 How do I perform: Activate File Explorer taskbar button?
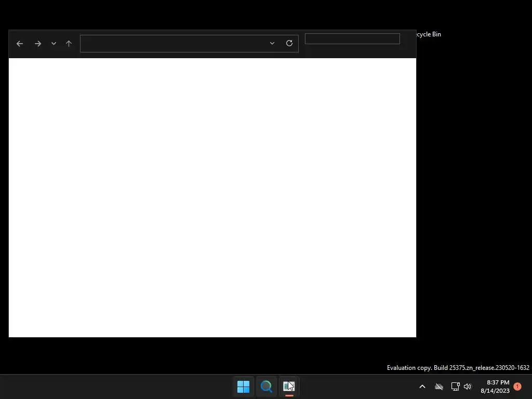pyautogui.click(x=289, y=387)
